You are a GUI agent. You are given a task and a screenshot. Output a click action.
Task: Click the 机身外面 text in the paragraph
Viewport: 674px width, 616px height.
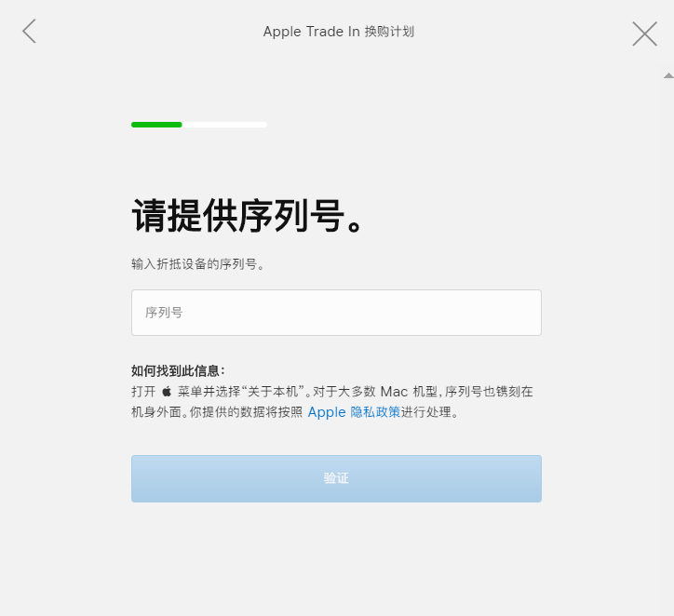(x=156, y=412)
